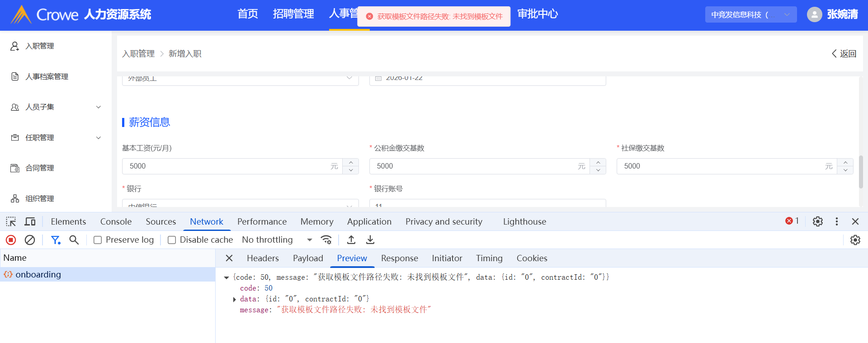Open DevTools main settings gear
Screen dimensions: 868x343
point(818,221)
